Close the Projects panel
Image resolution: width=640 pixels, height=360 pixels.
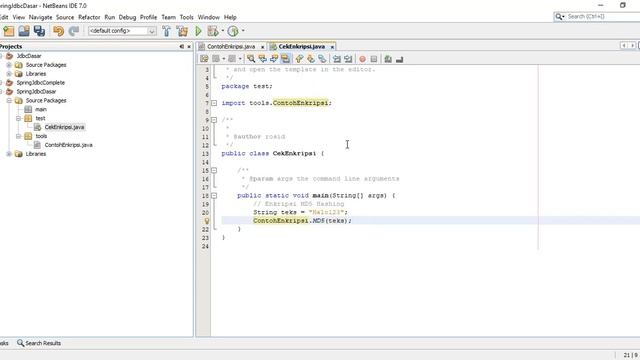click(189, 47)
